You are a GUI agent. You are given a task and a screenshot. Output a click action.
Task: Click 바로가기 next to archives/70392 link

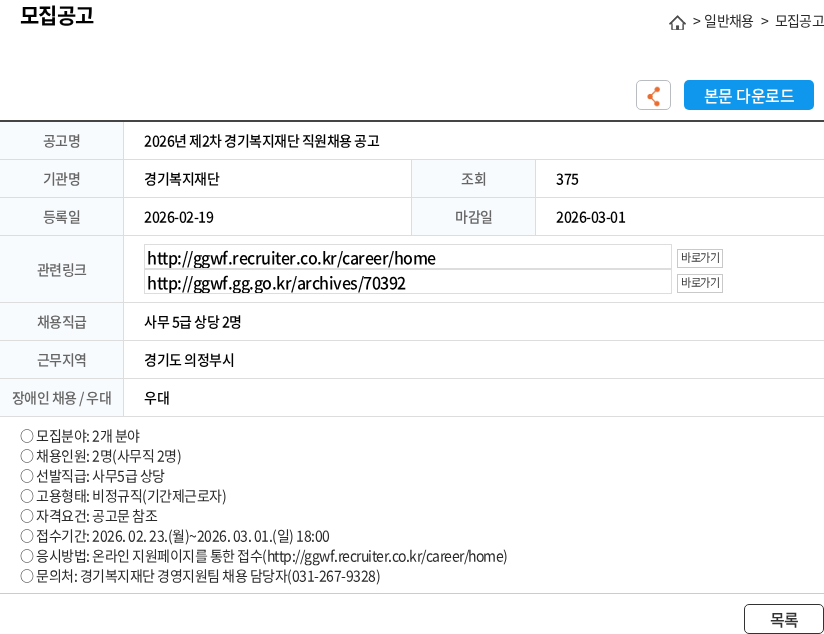tap(700, 283)
